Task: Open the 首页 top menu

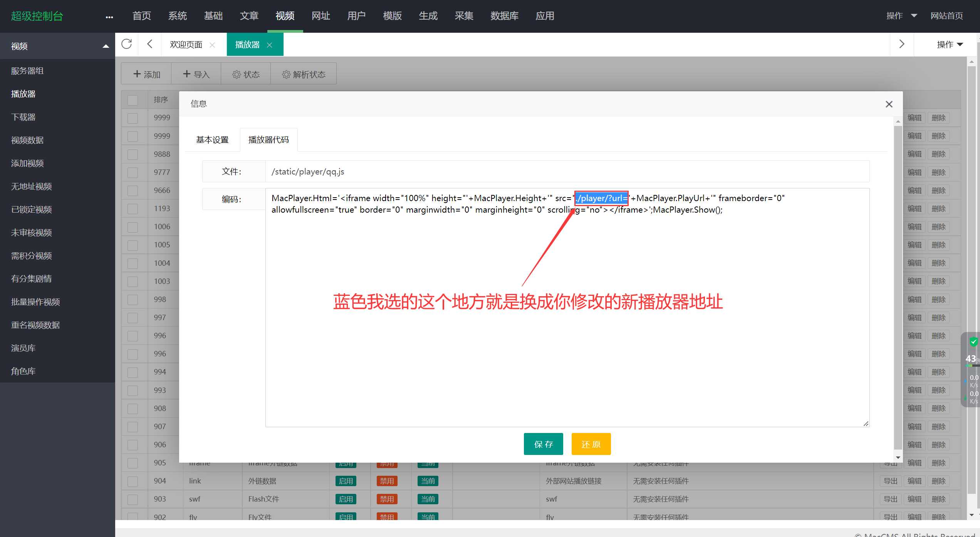Action: pyautogui.click(x=142, y=16)
